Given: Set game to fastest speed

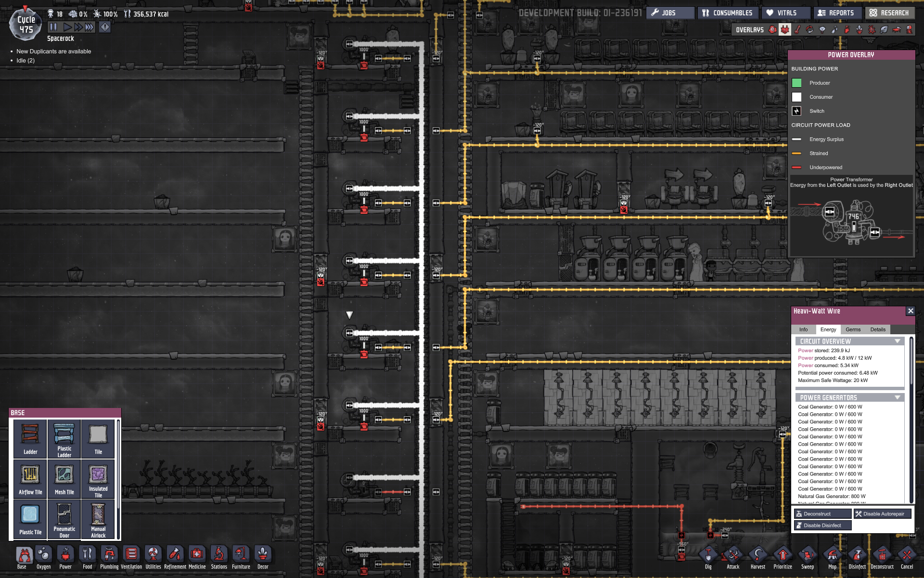Looking at the screenshot, I should tap(90, 27).
